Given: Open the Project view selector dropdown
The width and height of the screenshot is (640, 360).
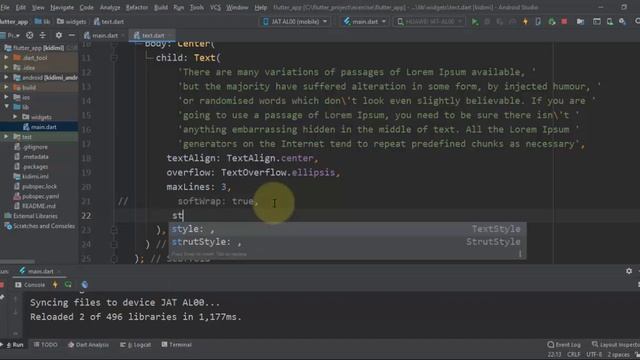Looking at the screenshot, I should pyautogui.click(x=11, y=36).
